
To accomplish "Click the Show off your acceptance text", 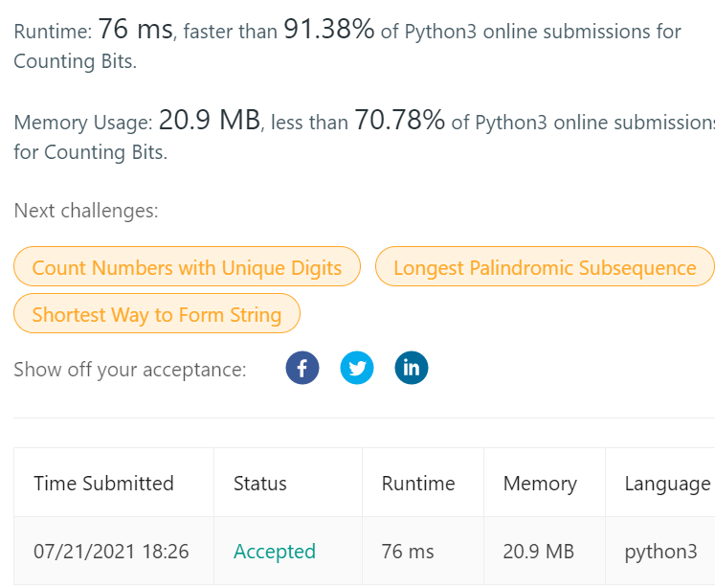I will click(x=130, y=369).
